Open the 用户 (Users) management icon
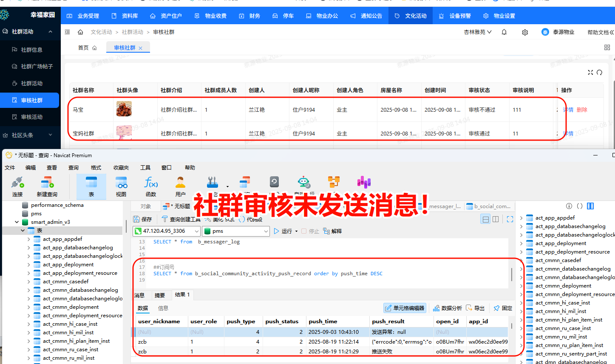The width and height of the screenshot is (615, 364). coord(180,186)
